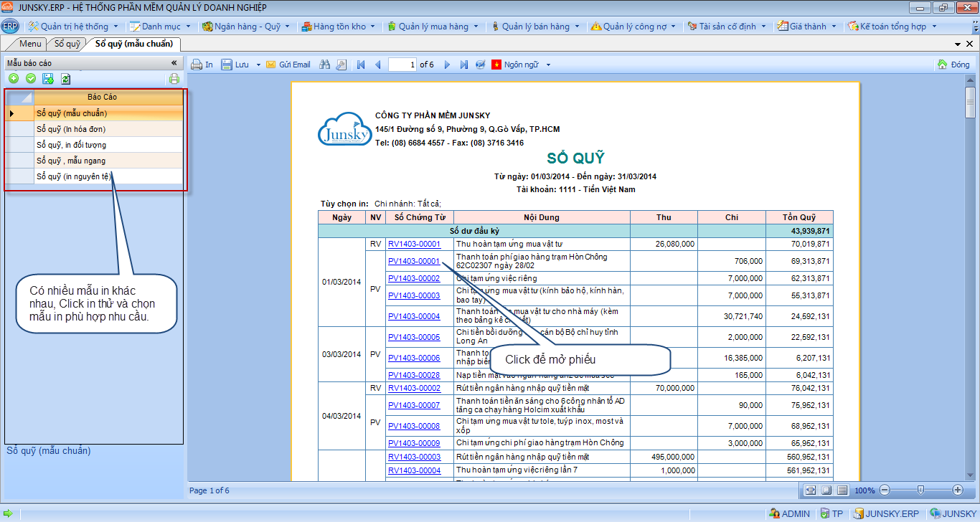
Task: Click the page number input field
Action: [402, 65]
